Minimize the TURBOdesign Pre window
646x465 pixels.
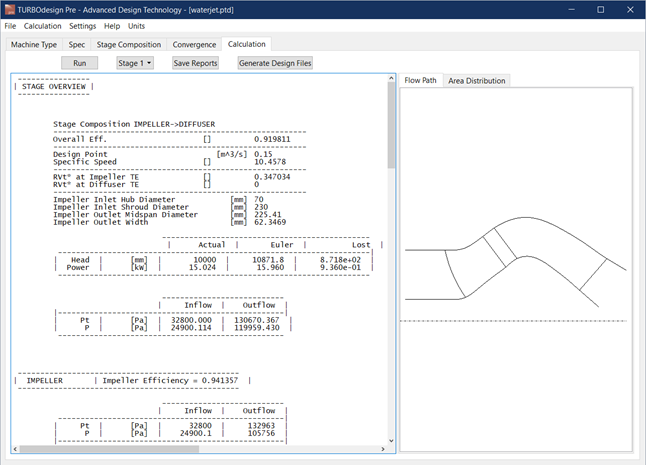[571, 9]
